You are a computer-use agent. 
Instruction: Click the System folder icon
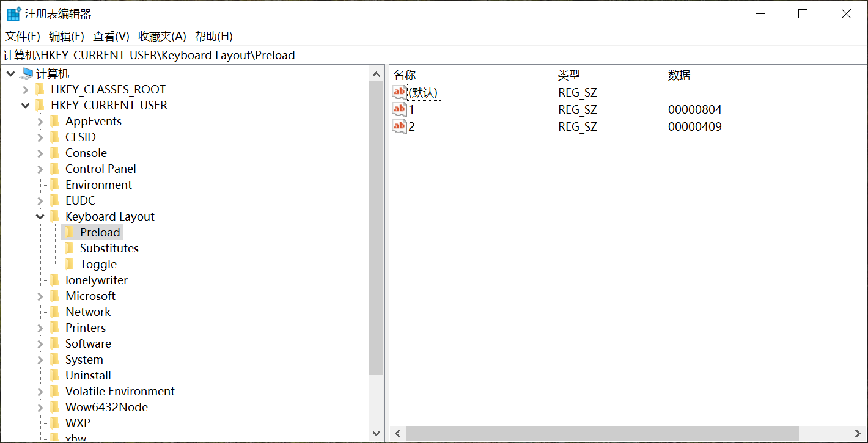coord(55,360)
